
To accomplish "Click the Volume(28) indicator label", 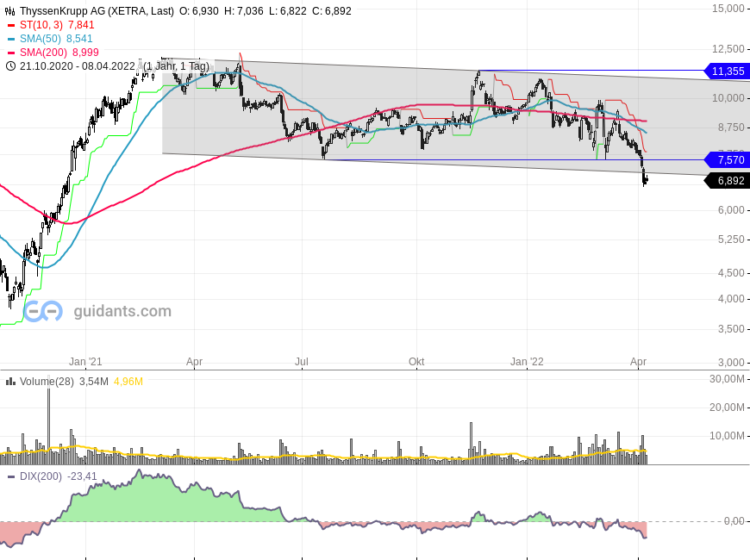I will tap(47, 382).
